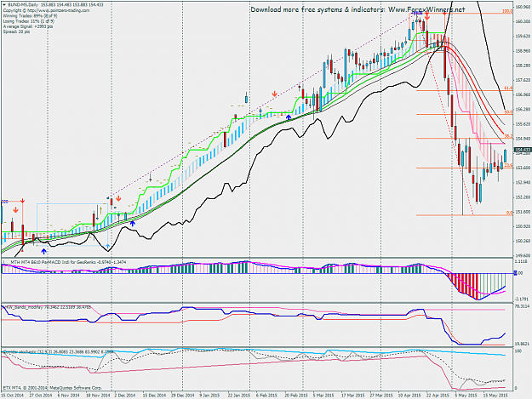Select the Fibonacci 0.0 level label
532x399 pixels.
coord(509,213)
